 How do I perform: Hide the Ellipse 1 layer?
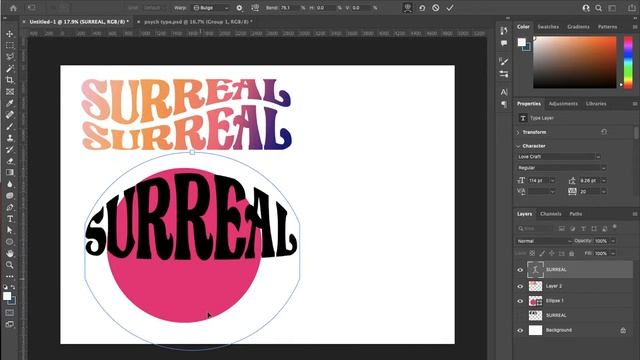(520, 301)
